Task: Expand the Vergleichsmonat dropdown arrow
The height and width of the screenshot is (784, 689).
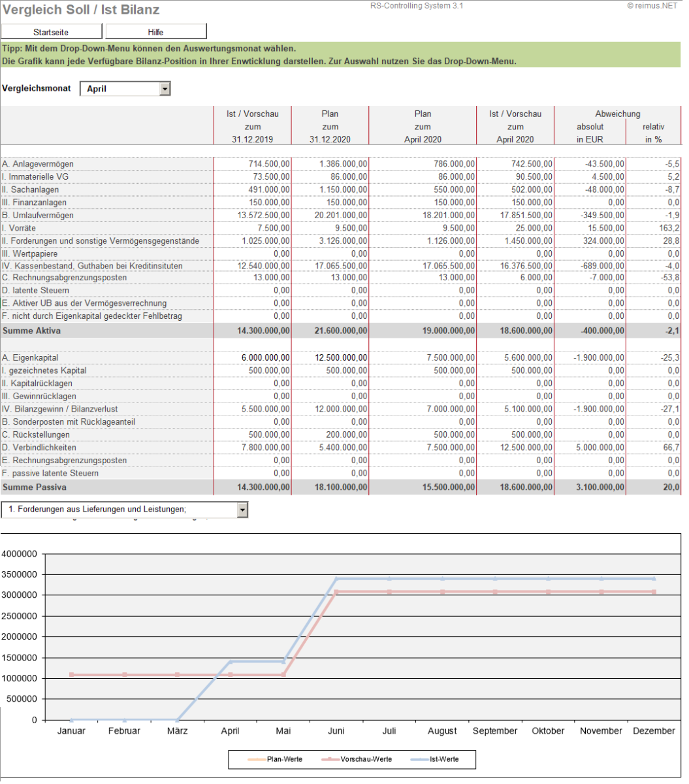Action: (165, 89)
